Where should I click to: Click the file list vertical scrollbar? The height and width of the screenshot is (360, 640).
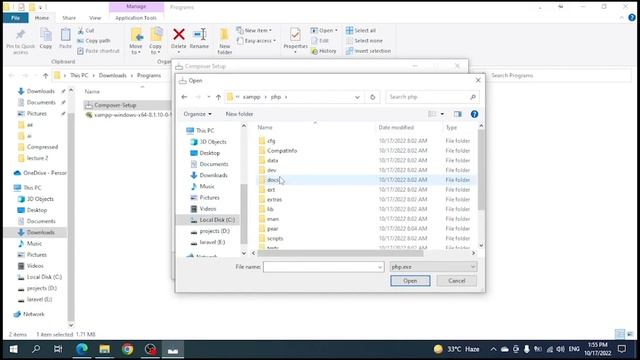point(481,169)
